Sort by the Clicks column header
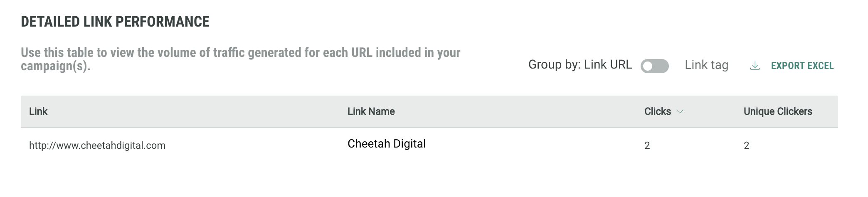The width and height of the screenshot is (868, 197). (x=657, y=111)
